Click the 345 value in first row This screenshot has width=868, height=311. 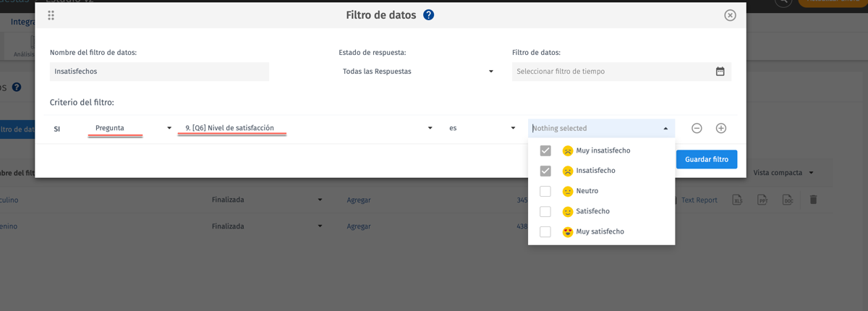pyautogui.click(x=522, y=200)
